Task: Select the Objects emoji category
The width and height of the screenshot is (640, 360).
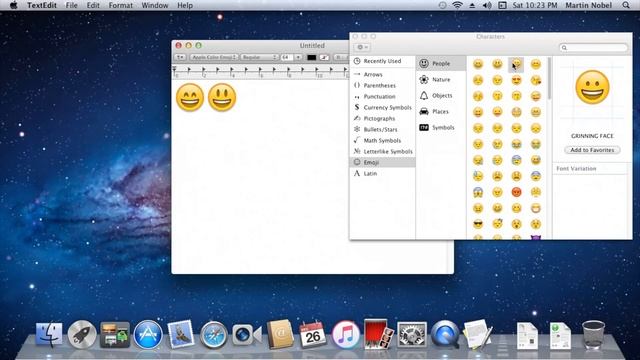Action: coord(441,96)
